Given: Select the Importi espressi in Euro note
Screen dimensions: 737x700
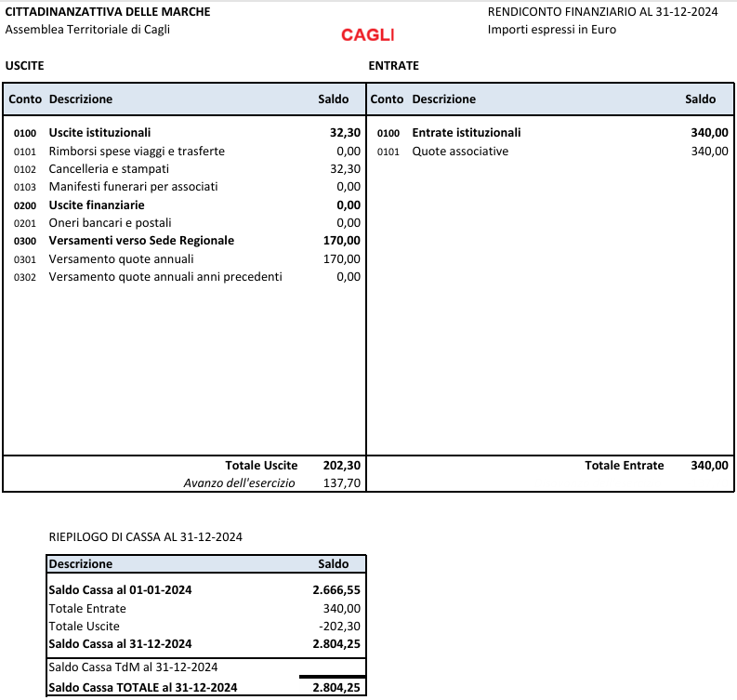Looking at the screenshot, I should [551, 30].
